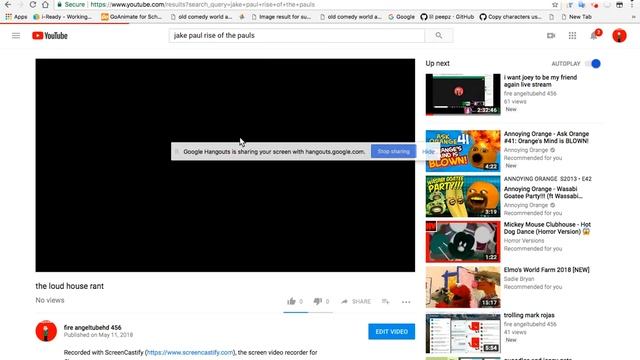The height and width of the screenshot is (360, 640).
Task: Open the screencastify.com link
Action: 190,352
